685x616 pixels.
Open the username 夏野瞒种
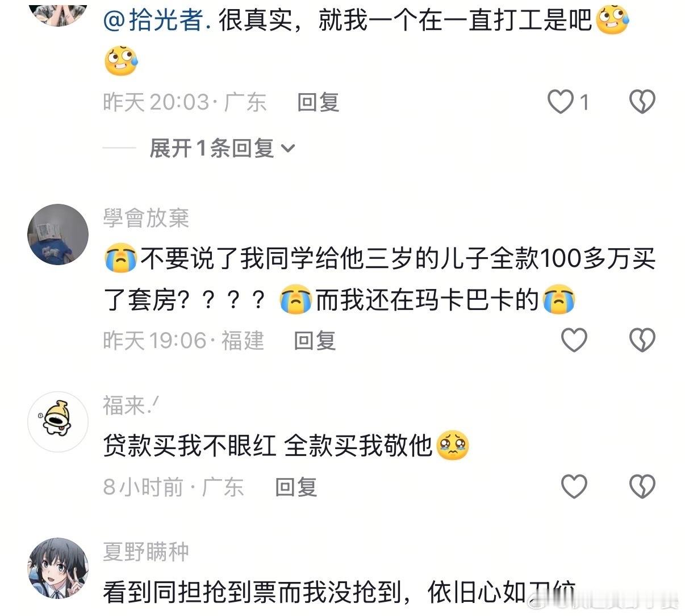(146, 551)
